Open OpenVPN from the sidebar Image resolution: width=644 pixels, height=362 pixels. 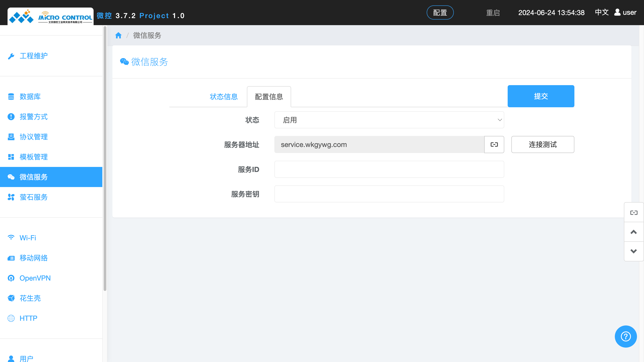35,278
